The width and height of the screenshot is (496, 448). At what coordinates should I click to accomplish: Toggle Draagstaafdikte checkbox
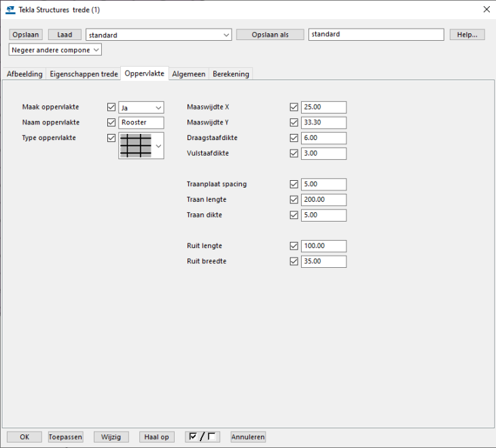pyautogui.click(x=294, y=138)
